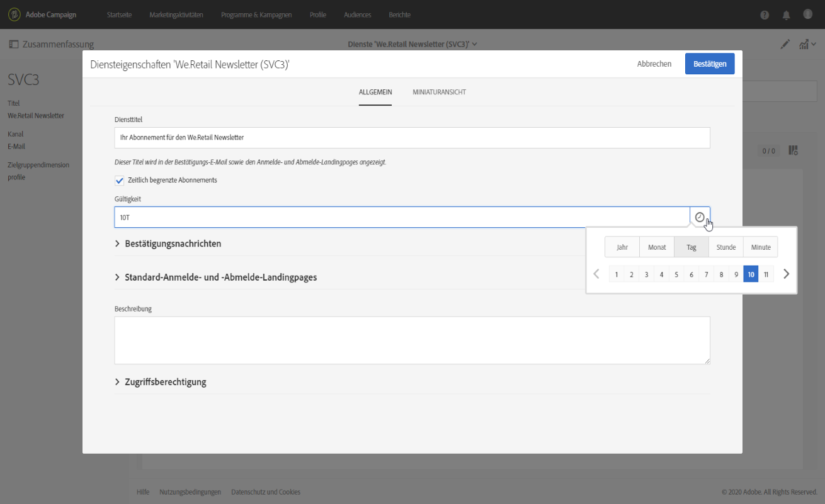Click the Bestätigen button
Image resolution: width=825 pixels, height=504 pixels.
coord(710,64)
